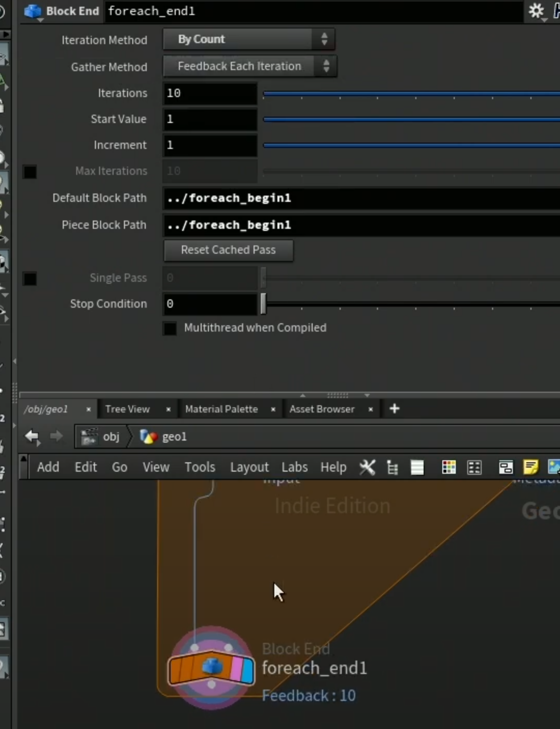Open the parameter gear settings menu

[537, 11]
